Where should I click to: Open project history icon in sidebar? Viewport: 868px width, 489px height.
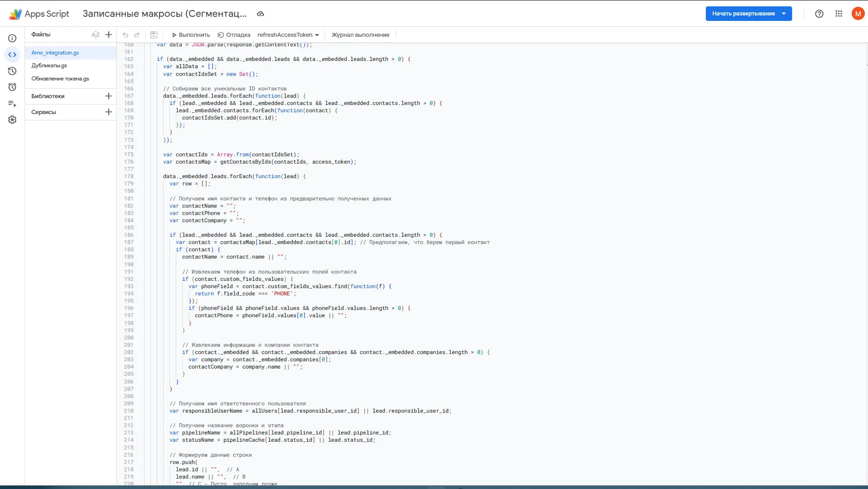(x=12, y=71)
